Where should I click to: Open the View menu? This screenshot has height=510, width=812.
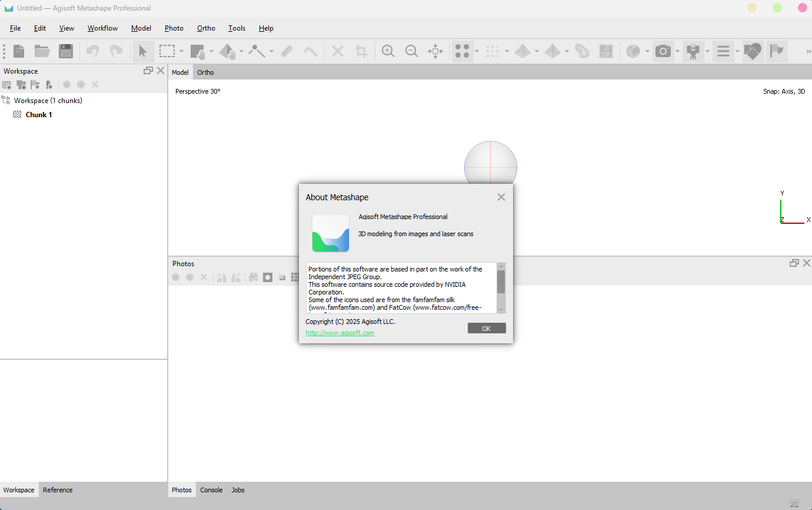pos(66,28)
